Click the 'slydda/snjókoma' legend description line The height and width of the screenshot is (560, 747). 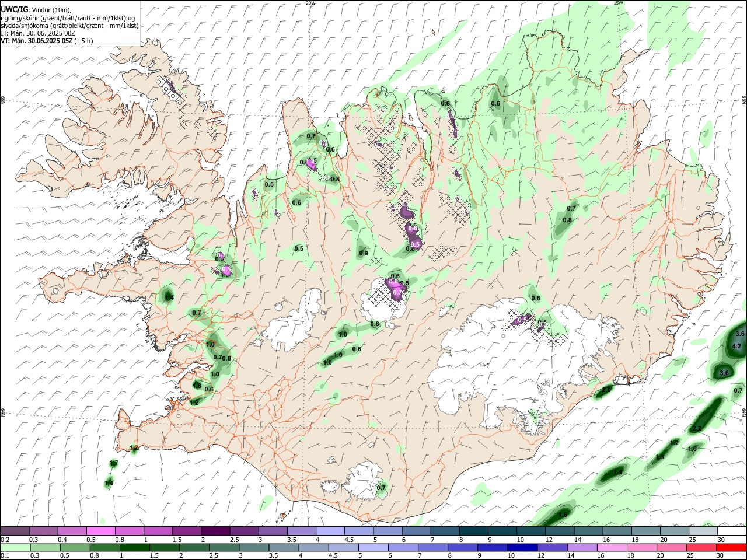click(x=69, y=26)
